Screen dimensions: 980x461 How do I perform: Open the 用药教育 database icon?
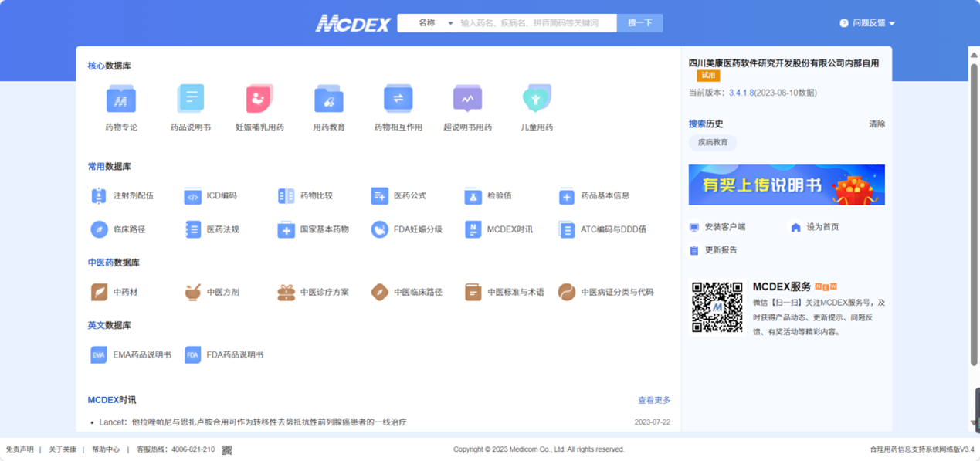tap(329, 99)
